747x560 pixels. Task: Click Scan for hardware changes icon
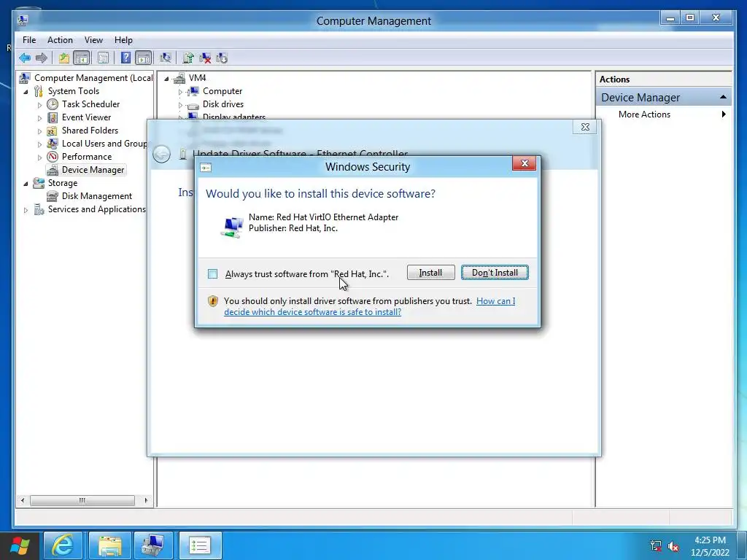click(x=166, y=58)
